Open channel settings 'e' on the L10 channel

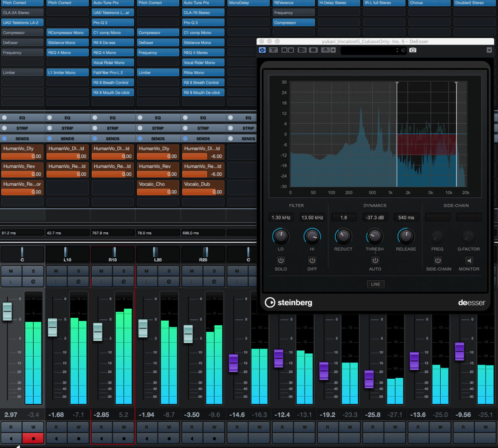point(78,282)
